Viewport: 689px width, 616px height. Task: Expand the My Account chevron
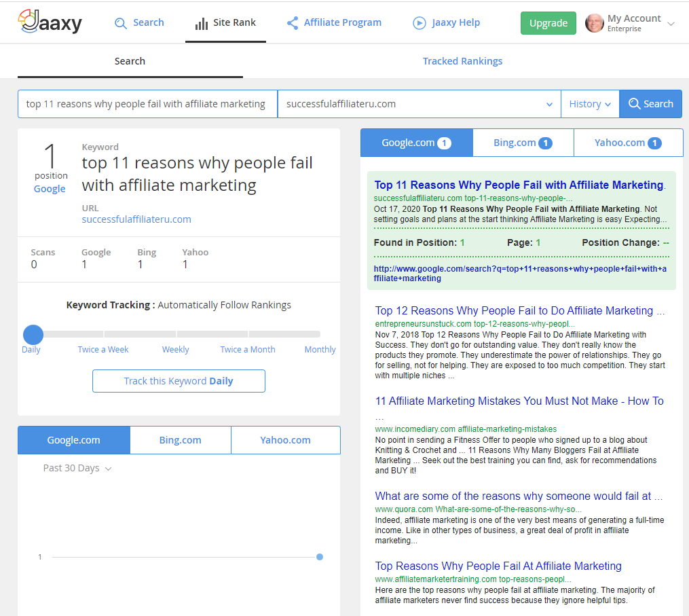(671, 23)
